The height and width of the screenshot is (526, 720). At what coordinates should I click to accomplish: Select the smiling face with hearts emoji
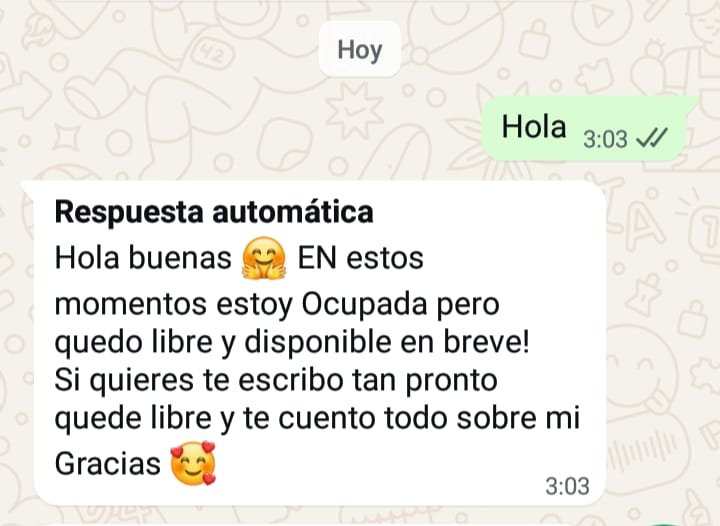(x=193, y=463)
